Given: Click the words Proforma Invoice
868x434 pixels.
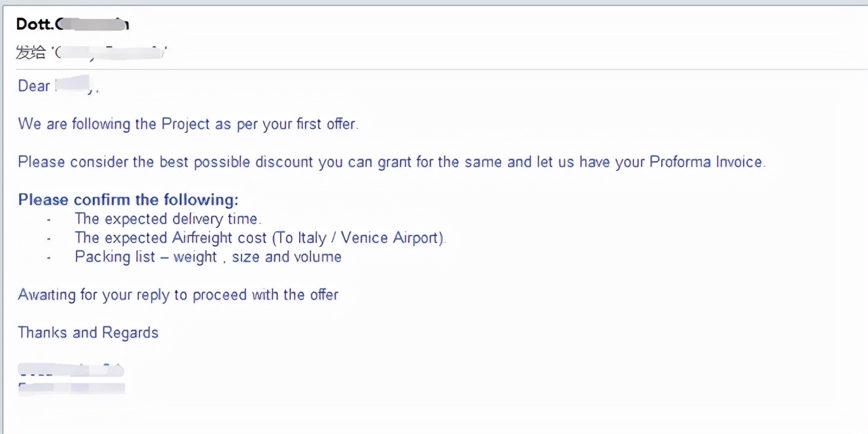Looking at the screenshot, I should [707, 162].
